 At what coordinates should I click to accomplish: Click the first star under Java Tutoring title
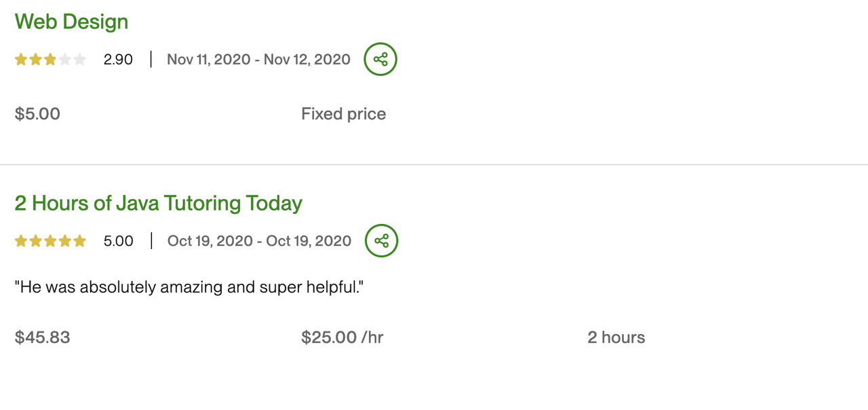coord(21,241)
